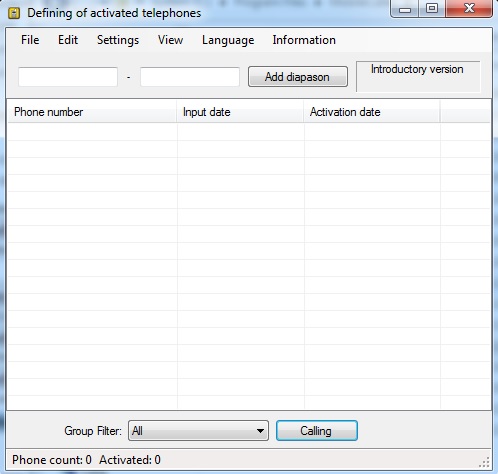
Task: Click the Activated: 0 status text
Action: pyautogui.click(x=130, y=460)
